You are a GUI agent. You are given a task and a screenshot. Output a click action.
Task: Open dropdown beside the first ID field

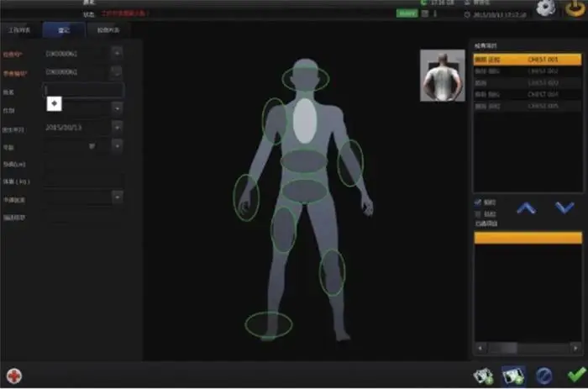(117, 54)
